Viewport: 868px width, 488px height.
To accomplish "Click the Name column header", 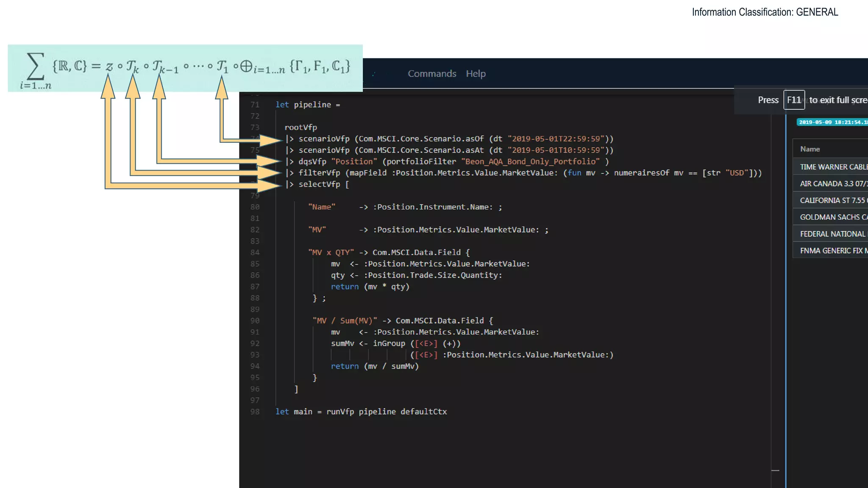I will pyautogui.click(x=810, y=149).
